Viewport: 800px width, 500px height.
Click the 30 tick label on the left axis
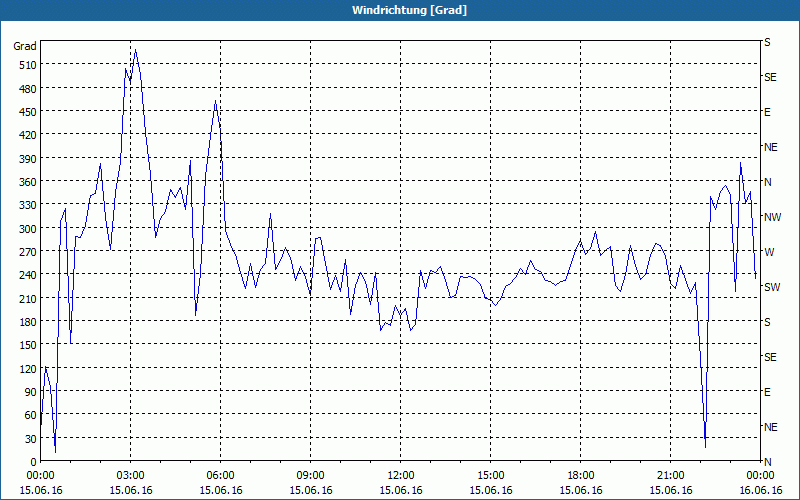(x=31, y=439)
